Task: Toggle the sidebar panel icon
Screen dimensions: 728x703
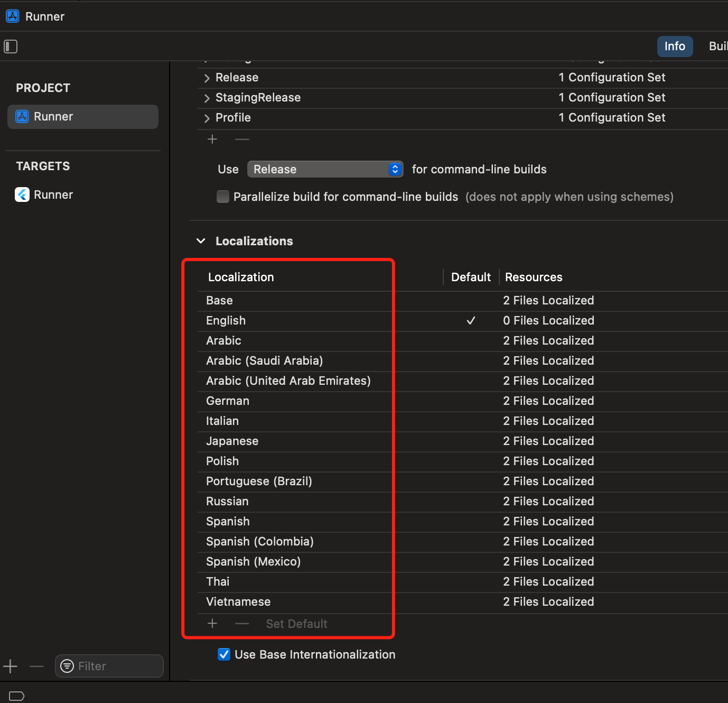Action: click(x=11, y=47)
